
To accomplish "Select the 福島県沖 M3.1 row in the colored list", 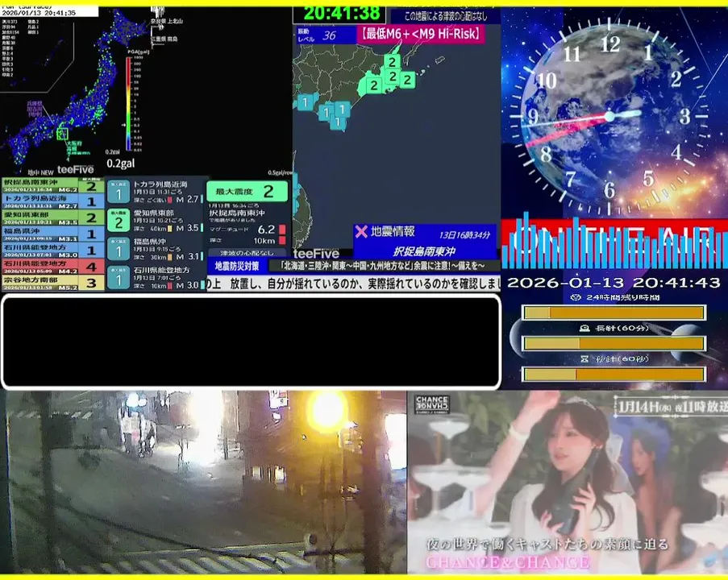I will (x=53, y=234).
